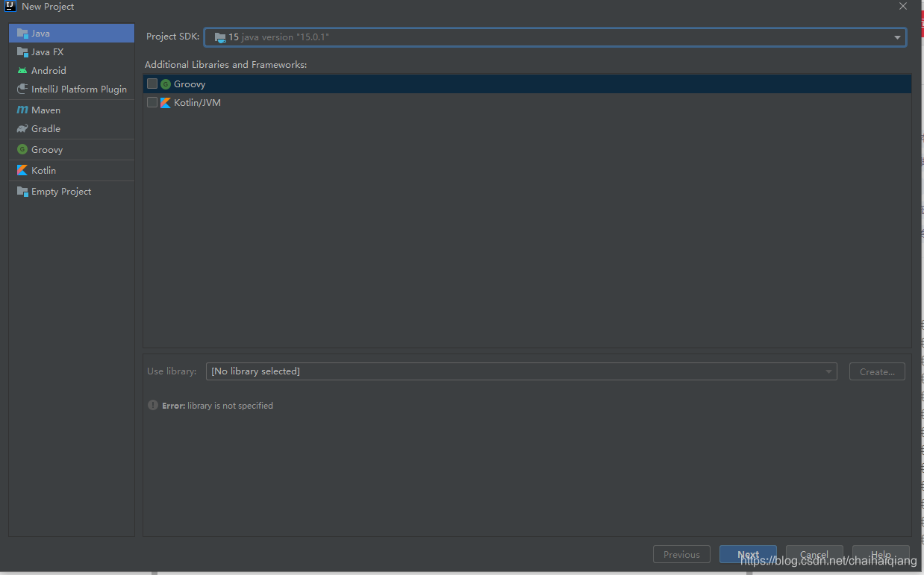Open the Project SDK dropdown arrow
Viewport: 924px width, 575px height.
point(897,37)
